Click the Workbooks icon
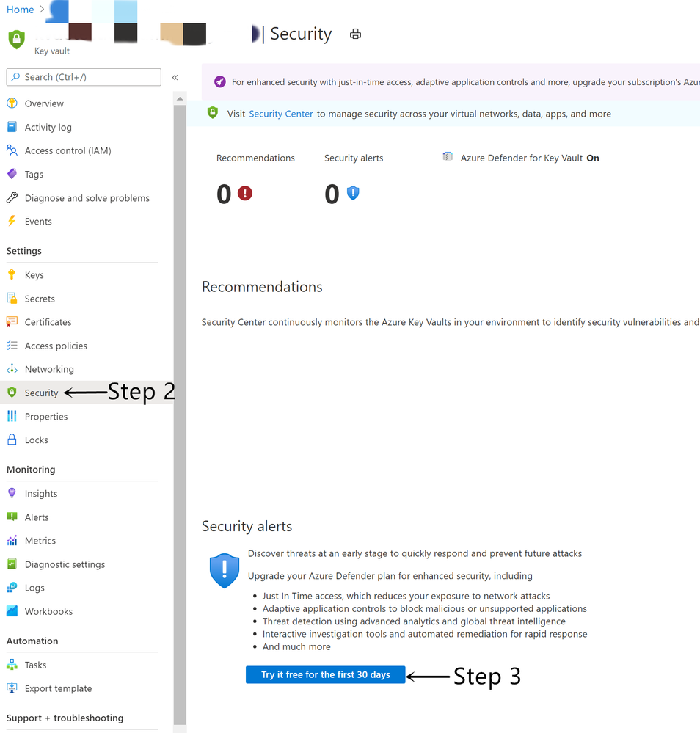Viewport: 700px width, 733px height. 12,611
